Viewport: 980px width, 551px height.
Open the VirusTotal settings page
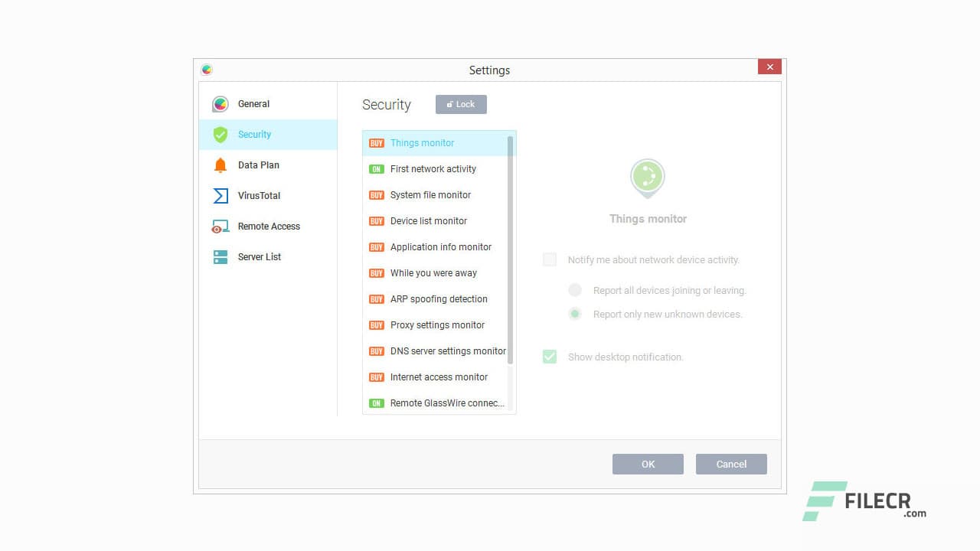click(258, 195)
